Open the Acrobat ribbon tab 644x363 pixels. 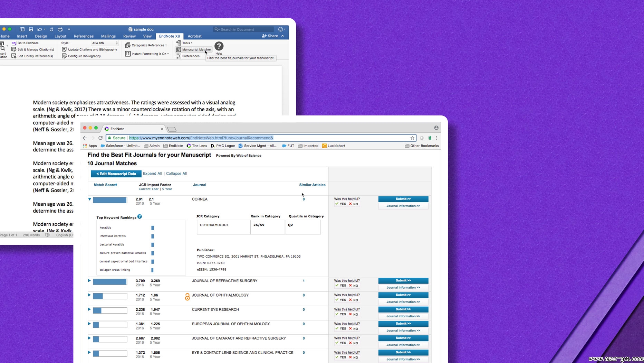click(x=194, y=36)
